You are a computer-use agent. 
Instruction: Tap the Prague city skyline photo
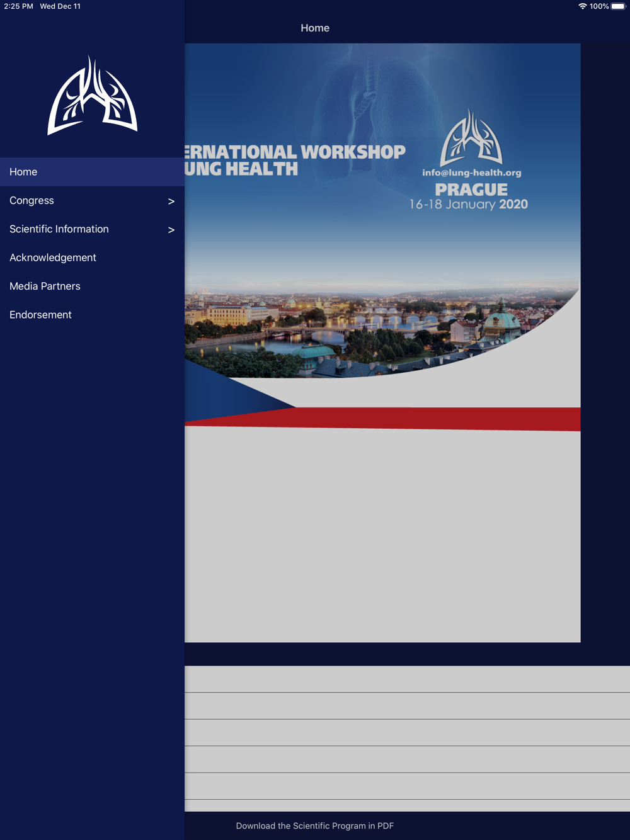tap(382, 331)
